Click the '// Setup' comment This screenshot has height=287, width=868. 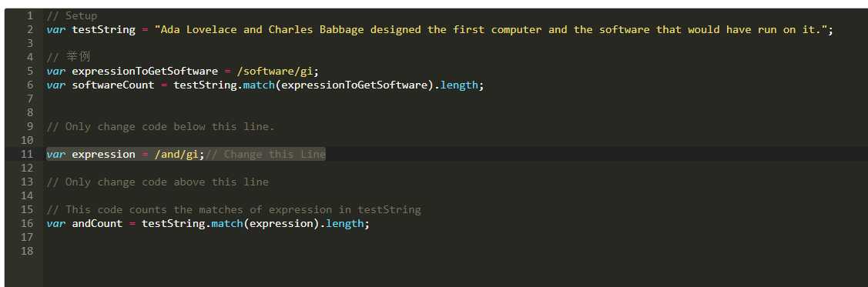point(72,16)
